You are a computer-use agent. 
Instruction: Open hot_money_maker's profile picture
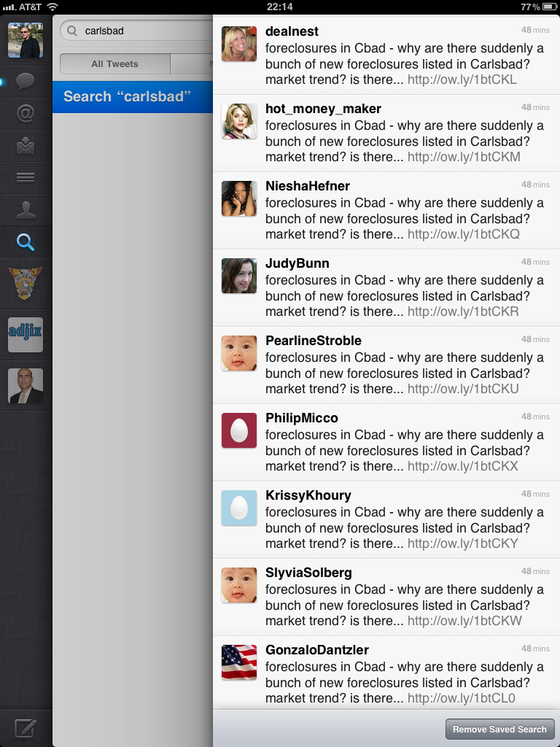pyautogui.click(x=239, y=122)
